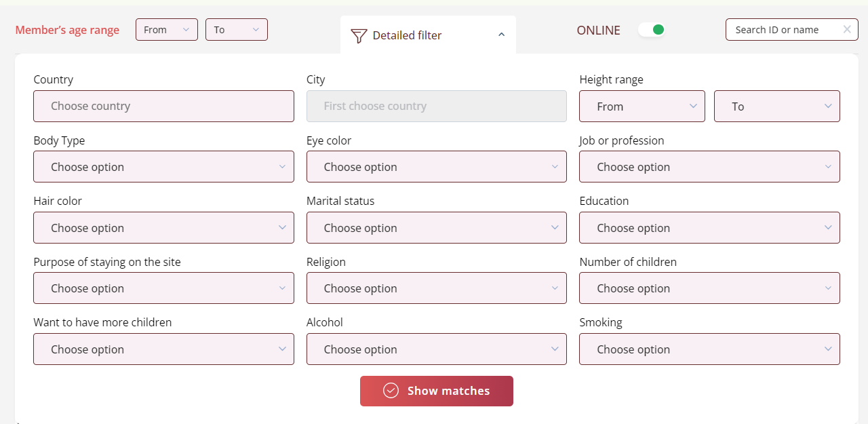Open the Eye color dropdown
The width and height of the screenshot is (868, 424).
436,167
